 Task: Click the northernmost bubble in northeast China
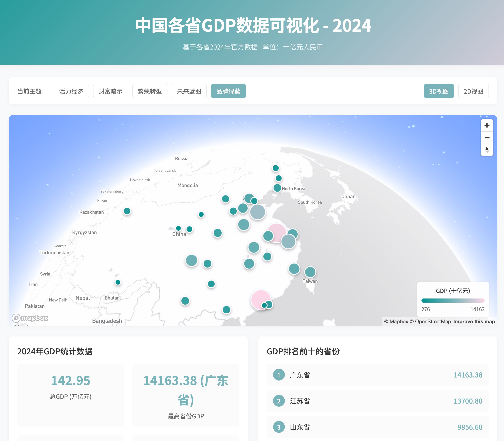[x=276, y=168]
